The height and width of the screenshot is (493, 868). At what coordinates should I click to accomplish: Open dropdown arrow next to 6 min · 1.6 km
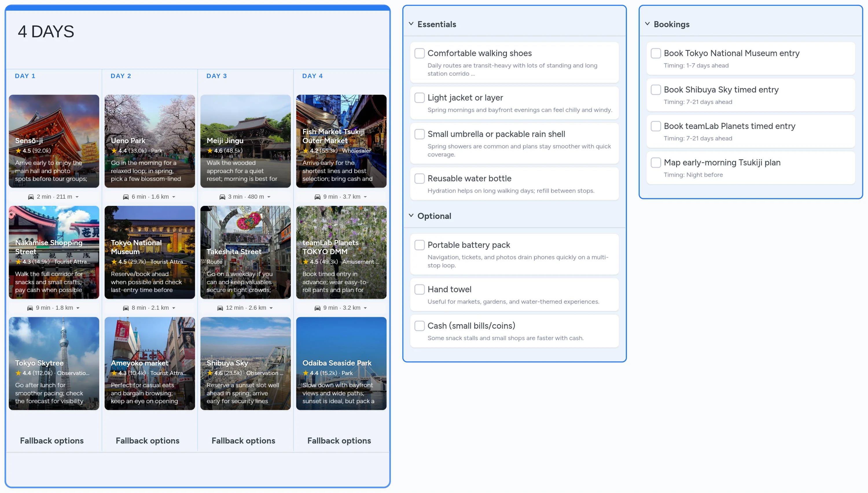click(174, 197)
